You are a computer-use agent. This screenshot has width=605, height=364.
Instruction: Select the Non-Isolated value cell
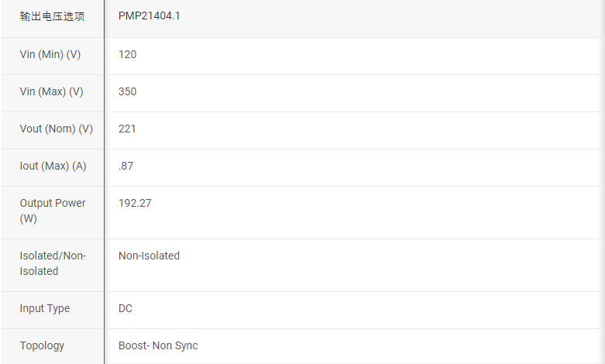click(x=149, y=256)
